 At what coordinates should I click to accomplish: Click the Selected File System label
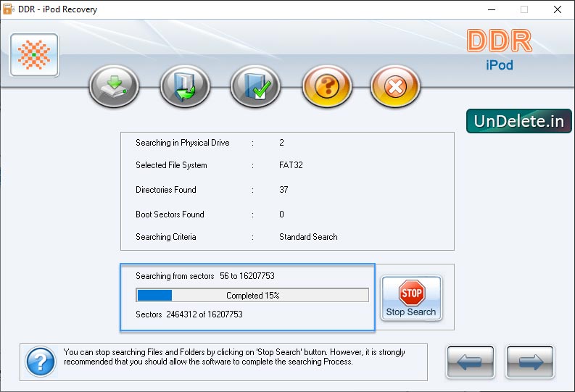171,165
